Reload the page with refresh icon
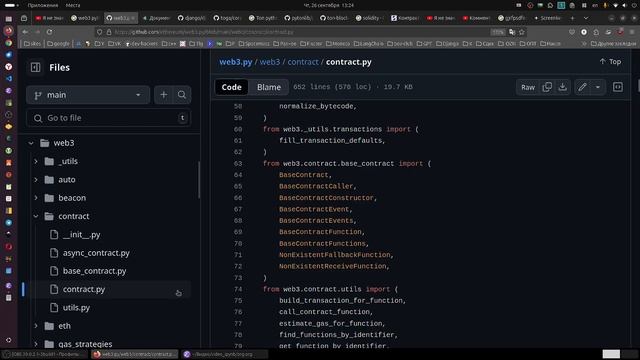The height and width of the screenshot is (360, 640). [x=49, y=32]
